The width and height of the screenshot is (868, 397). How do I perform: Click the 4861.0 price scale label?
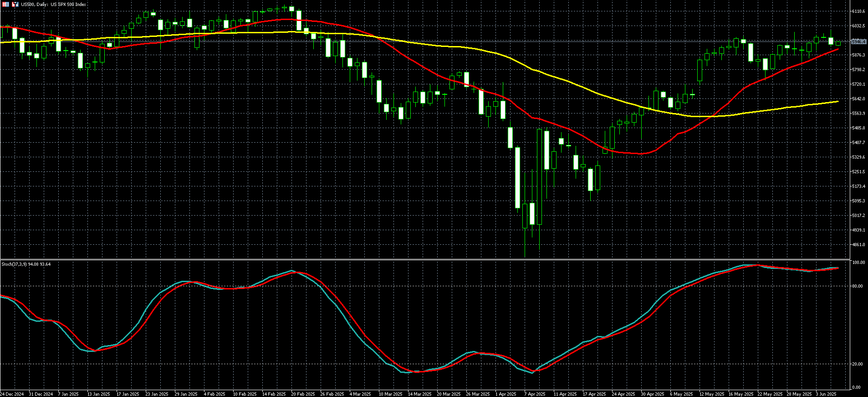858,245
